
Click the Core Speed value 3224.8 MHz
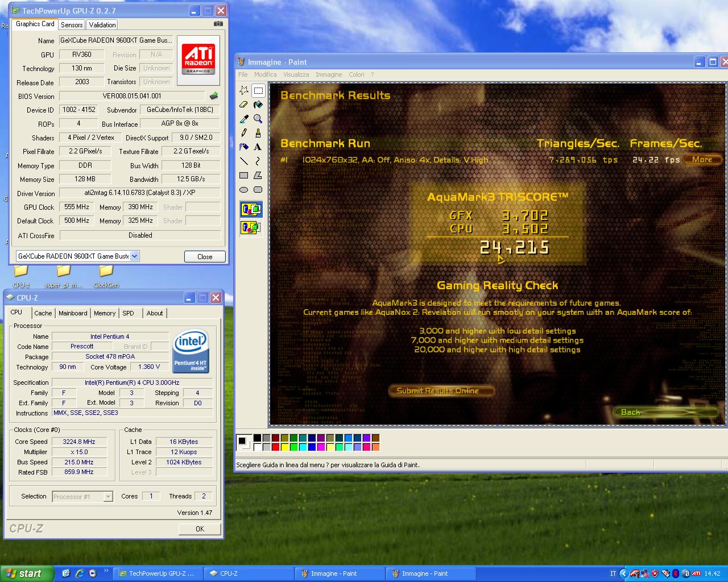[79, 442]
